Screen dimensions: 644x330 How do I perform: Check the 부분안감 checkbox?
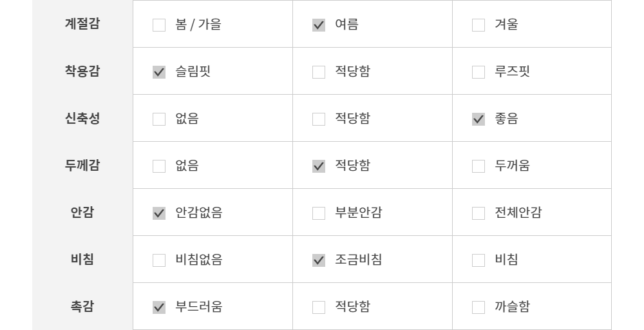coord(319,214)
